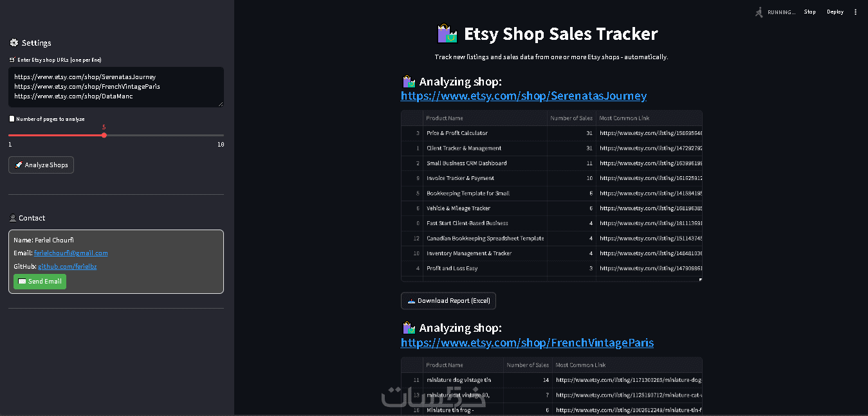Click sales count 14 for miniature dog tin
Viewport: 868px width, 416px height.
pos(528,380)
